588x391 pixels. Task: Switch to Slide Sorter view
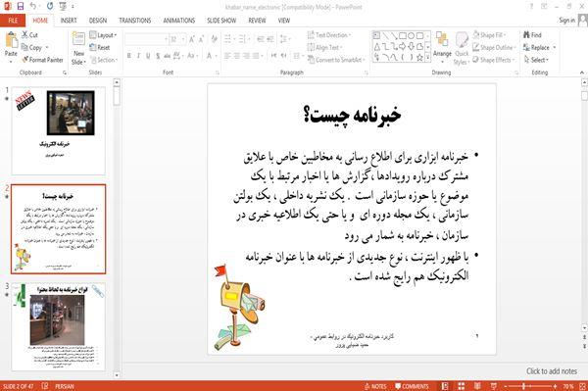(462, 386)
